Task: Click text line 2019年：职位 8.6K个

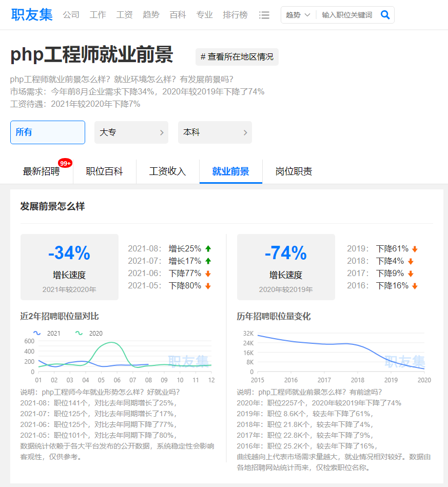Action: 305,414
